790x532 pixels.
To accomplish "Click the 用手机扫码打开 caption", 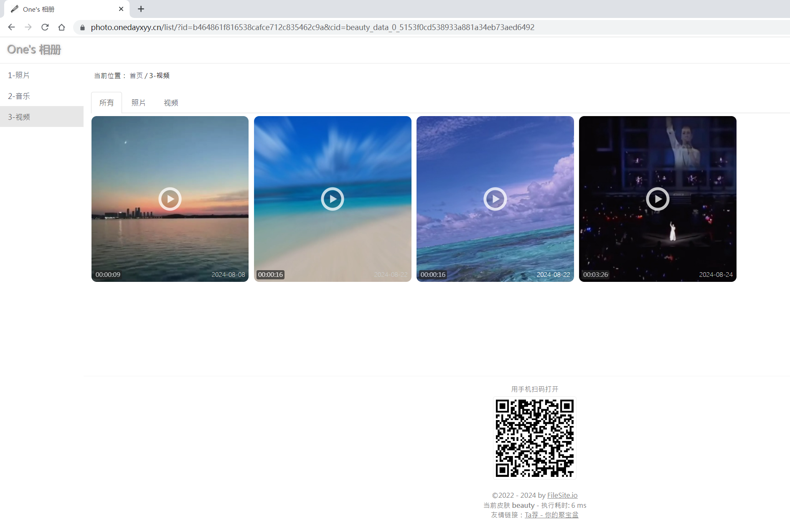I will tap(535, 389).
